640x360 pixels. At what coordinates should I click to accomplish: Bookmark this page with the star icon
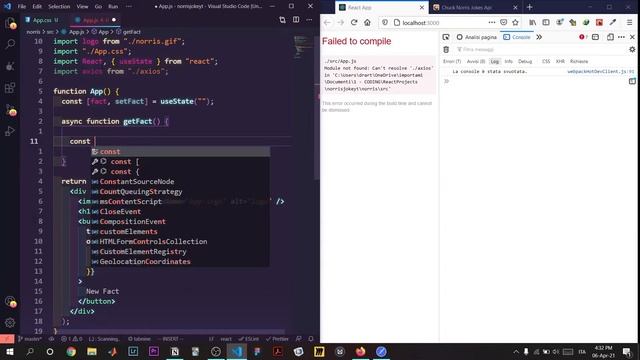click(516, 23)
